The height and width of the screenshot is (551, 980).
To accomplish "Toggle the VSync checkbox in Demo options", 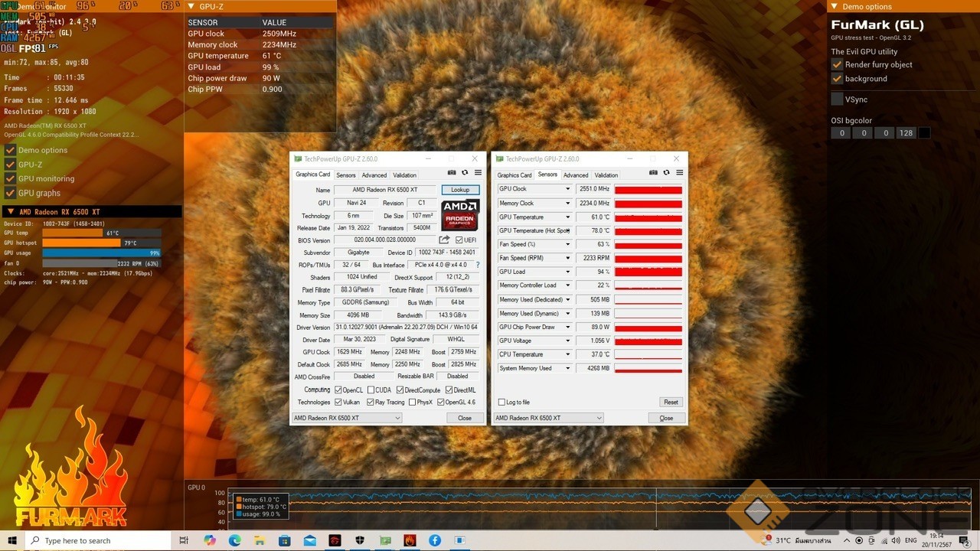I will [x=837, y=99].
